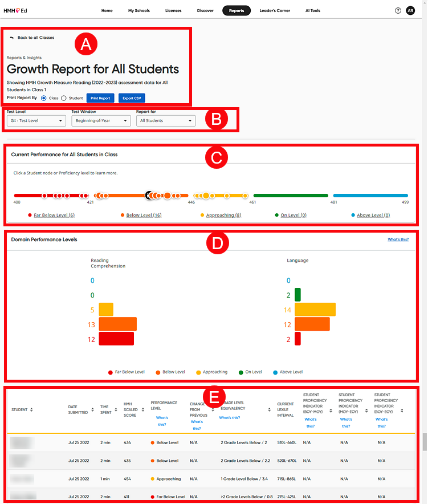Click the Lexile interval 520L-670L cell
Viewport: 428px width, 504px height.
[x=287, y=461]
